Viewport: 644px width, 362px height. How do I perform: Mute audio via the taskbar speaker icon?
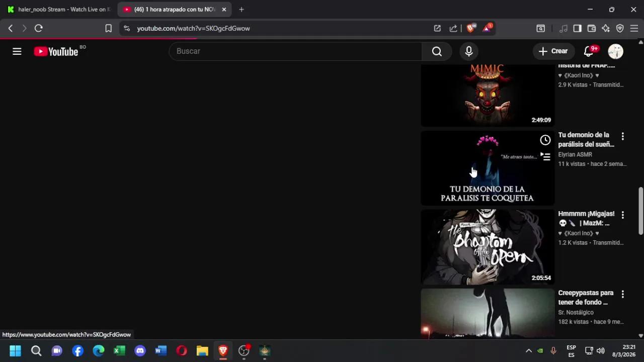tap(601, 350)
